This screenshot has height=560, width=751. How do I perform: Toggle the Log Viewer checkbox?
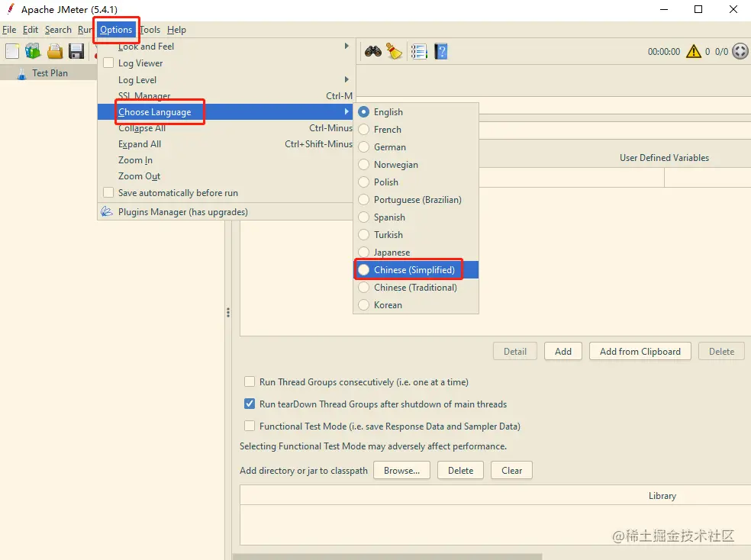(108, 63)
